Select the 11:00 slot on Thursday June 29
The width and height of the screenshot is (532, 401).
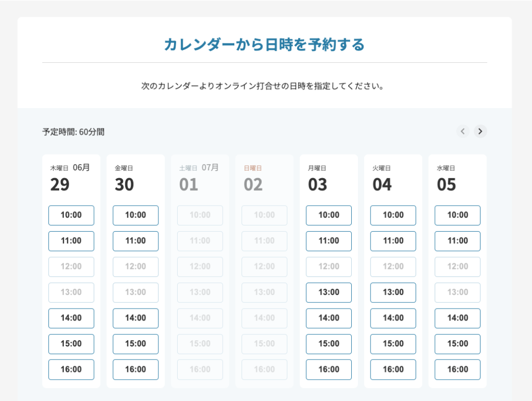[x=71, y=241]
